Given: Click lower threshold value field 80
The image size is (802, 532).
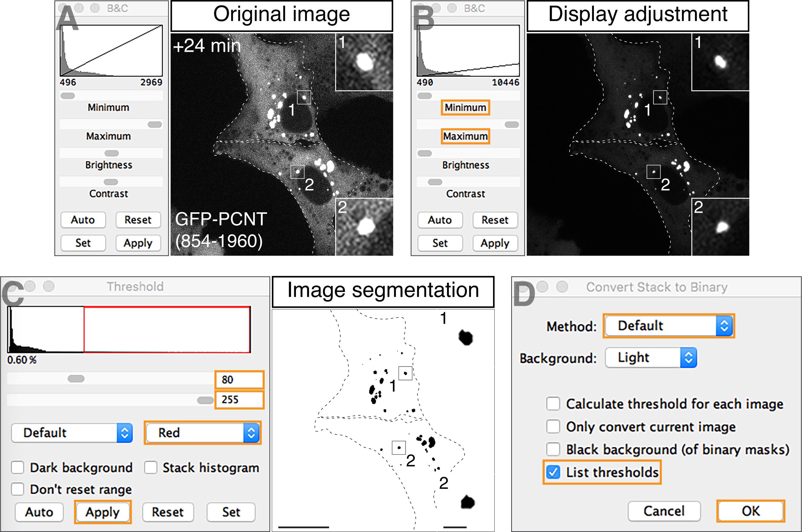Looking at the screenshot, I should [x=240, y=380].
